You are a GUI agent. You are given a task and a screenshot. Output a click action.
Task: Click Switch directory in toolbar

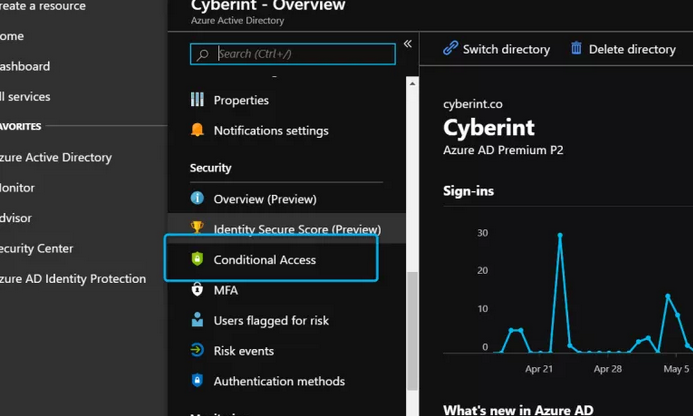click(x=497, y=49)
